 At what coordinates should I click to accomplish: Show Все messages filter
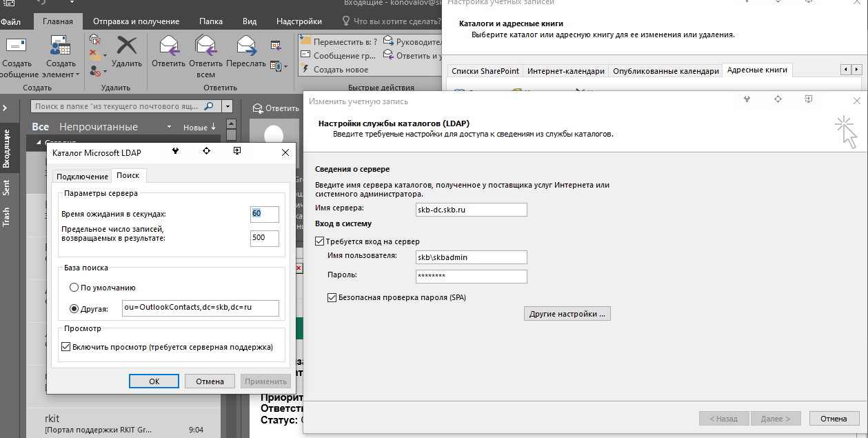[x=40, y=127]
